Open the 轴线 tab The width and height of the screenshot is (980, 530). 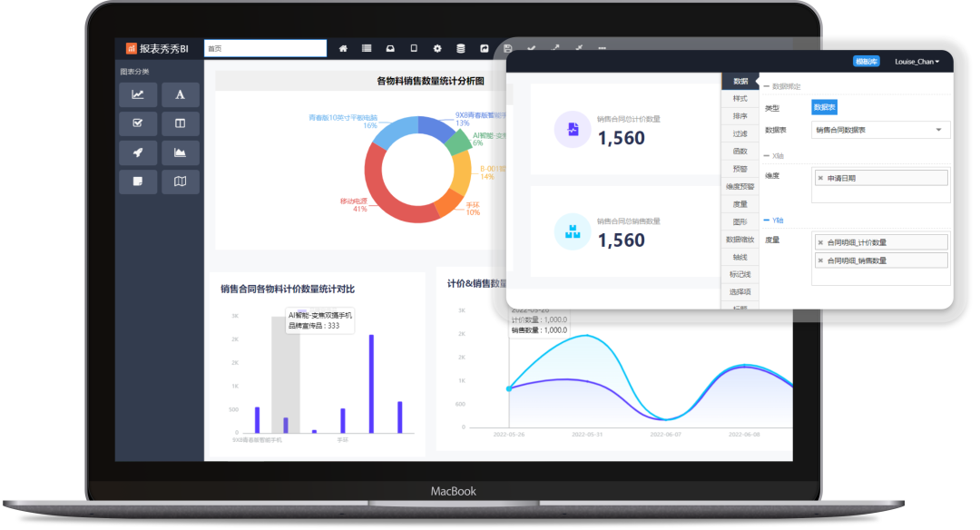coord(740,257)
